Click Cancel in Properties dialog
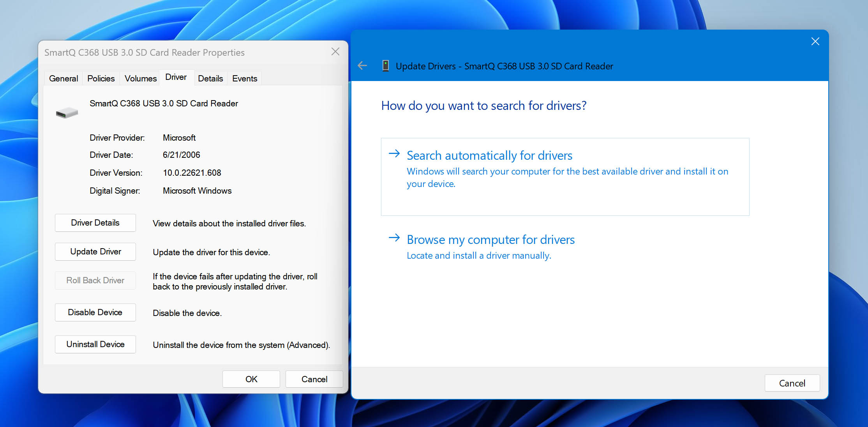 (x=315, y=379)
